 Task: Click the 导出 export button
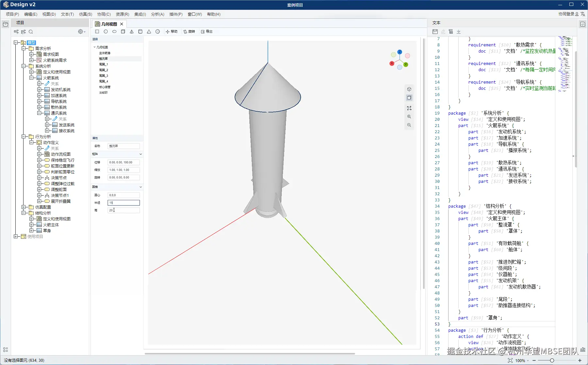[x=207, y=32]
